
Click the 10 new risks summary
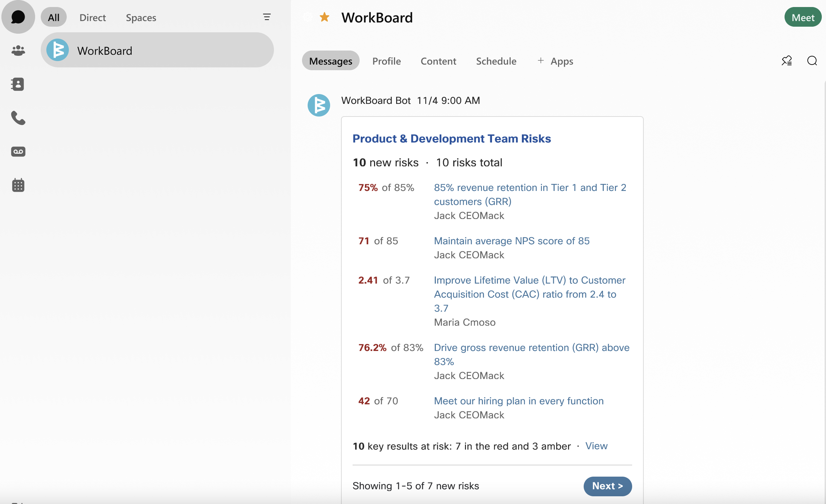pyautogui.click(x=386, y=163)
